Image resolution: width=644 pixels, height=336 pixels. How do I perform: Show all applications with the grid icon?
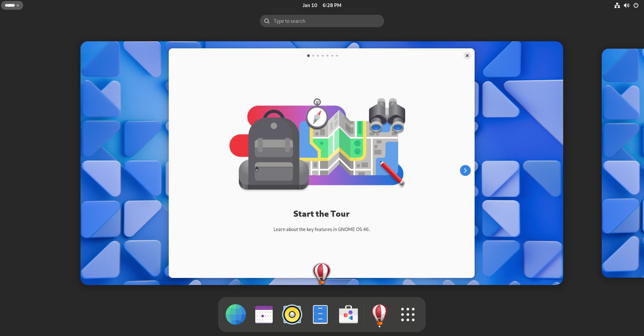click(x=408, y=315)
